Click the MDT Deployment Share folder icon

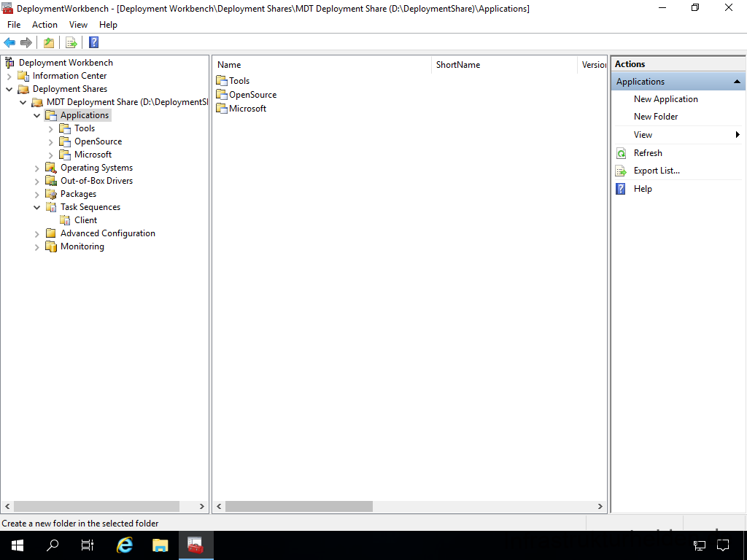click(x=37, y=102)
